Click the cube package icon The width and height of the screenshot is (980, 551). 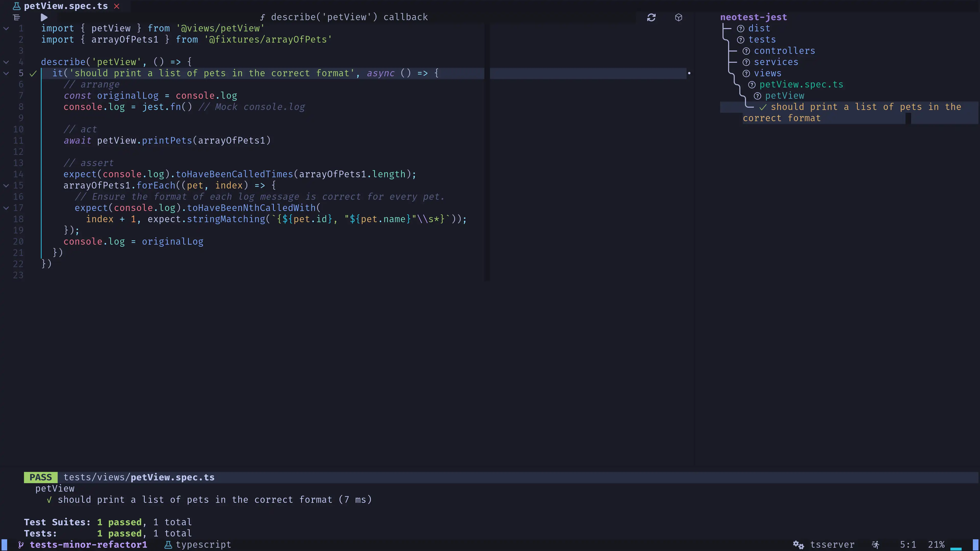click(679, 18)
